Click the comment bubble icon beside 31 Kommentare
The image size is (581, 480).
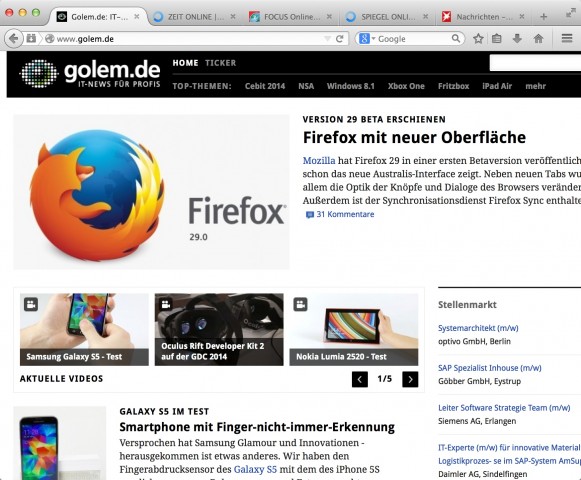click(309, 215)
